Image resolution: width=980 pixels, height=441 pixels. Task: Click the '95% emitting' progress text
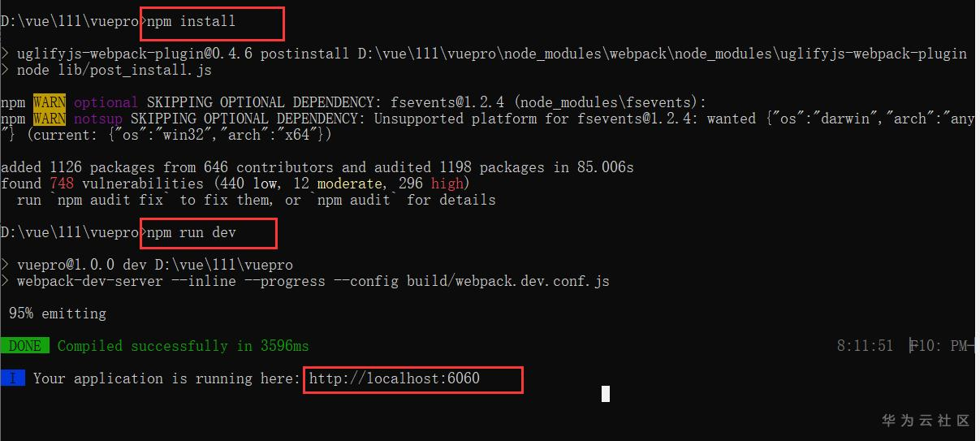tap(58, 313)
